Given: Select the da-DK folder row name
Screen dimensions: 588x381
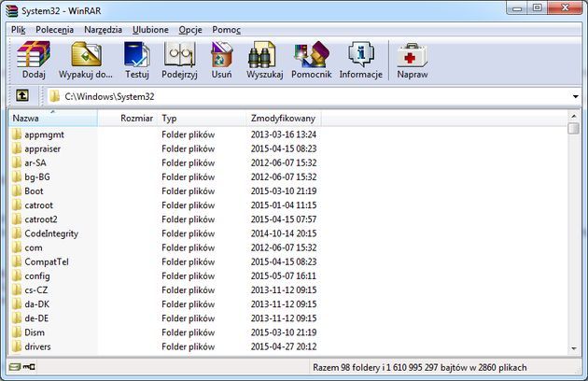Looking at the screenshot, I should pyautogui.click(x=36, y=304).
